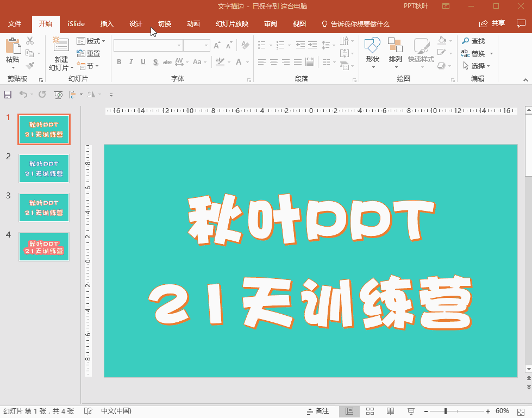
Task: Click the Share (共享) button
Action: click(x=492, y=23)
